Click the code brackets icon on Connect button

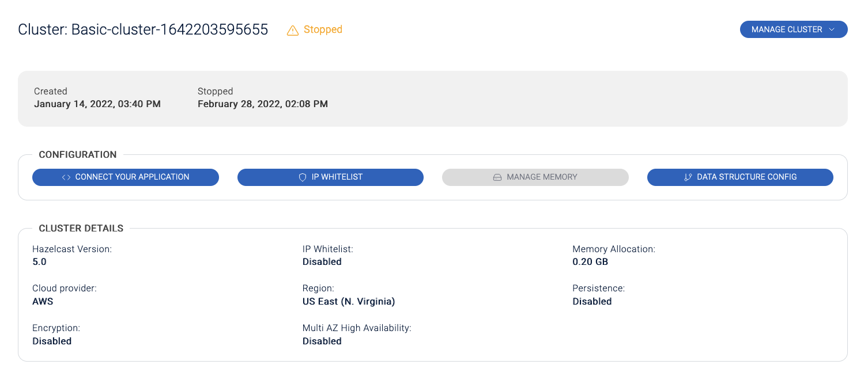point(66,177)
